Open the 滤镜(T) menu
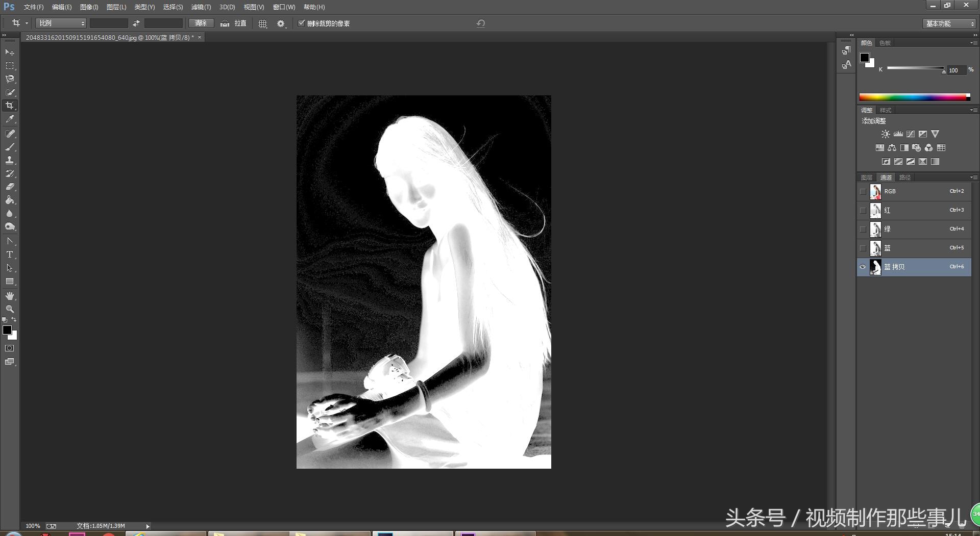 tap(201, 7)
